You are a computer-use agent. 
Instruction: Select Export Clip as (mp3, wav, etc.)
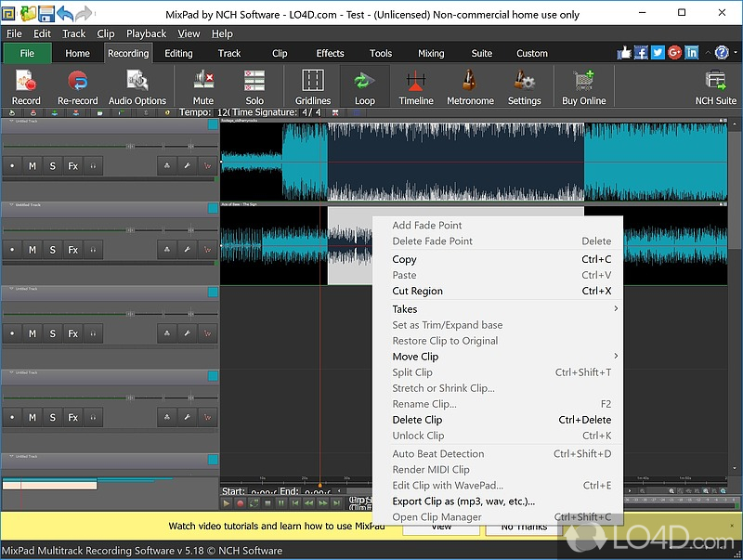[x=463, y=501]
